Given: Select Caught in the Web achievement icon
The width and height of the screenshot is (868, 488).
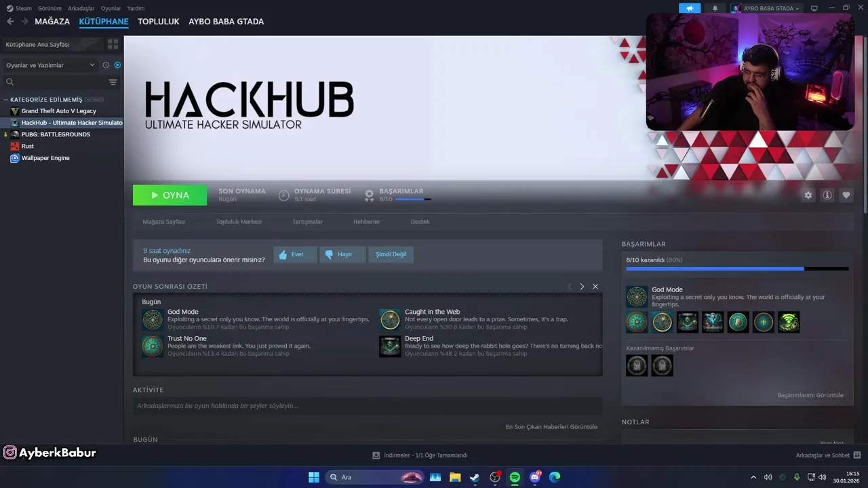Looking at the screenshot, I should [390, 320].
